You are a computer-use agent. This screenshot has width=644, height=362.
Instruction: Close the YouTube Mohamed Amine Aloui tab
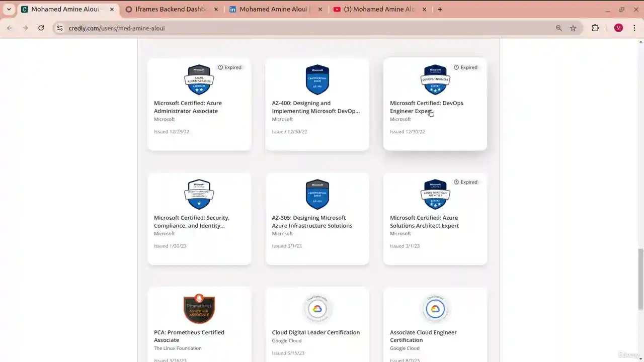[x=424, y=9]
